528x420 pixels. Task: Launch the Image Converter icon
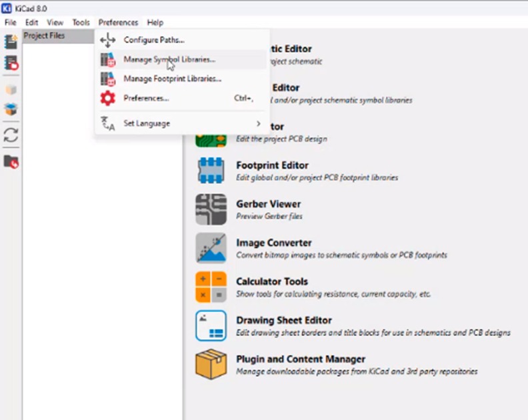[x=211, y=248]
